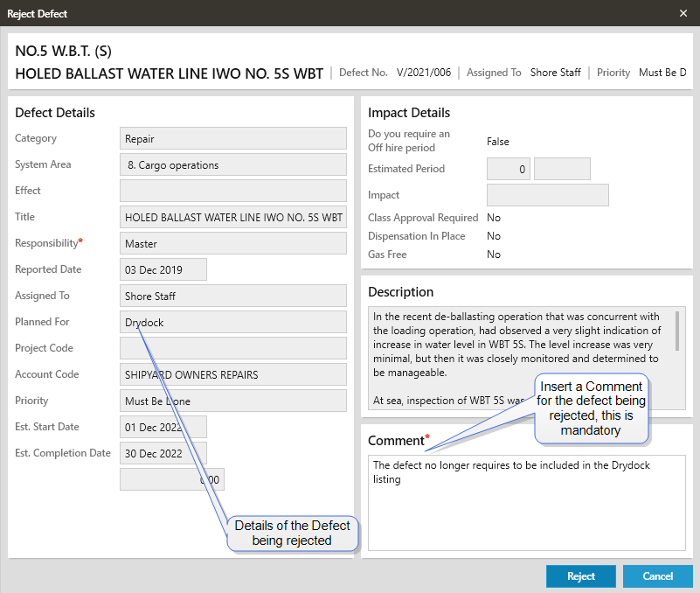Click the Estimated Period label
700x593 pixels.
[406, 169]
